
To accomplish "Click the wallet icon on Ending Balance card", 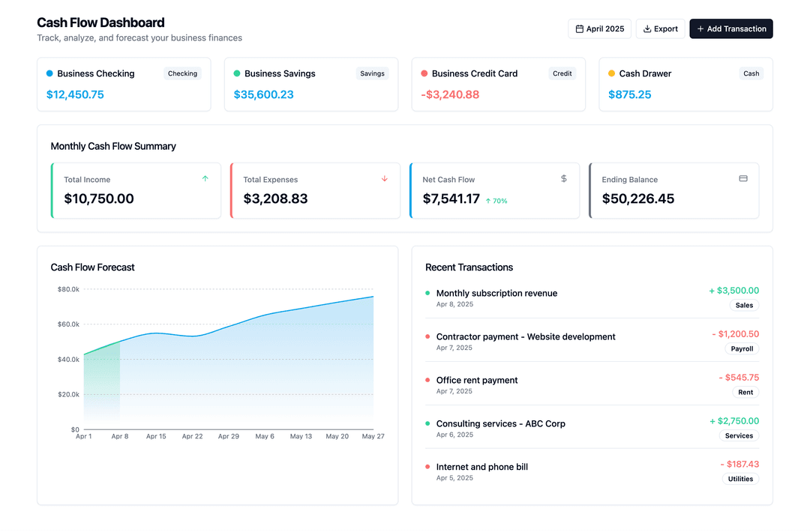I will coord(743,178).
